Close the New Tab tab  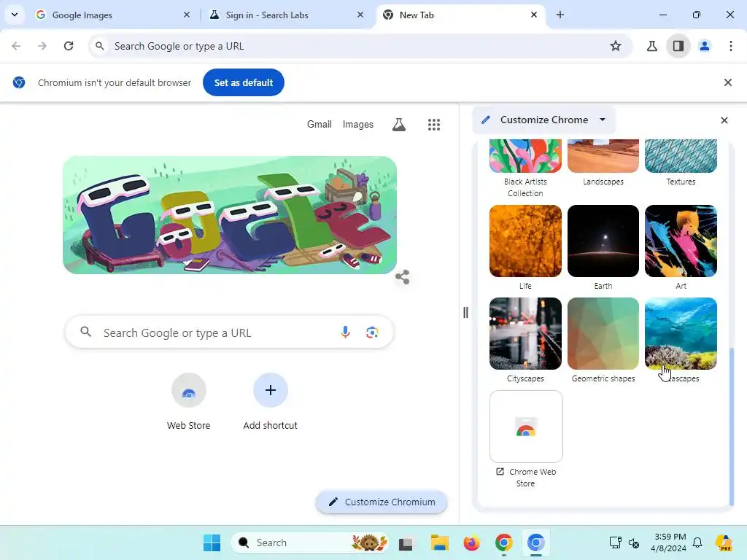[x=534, y=15]
